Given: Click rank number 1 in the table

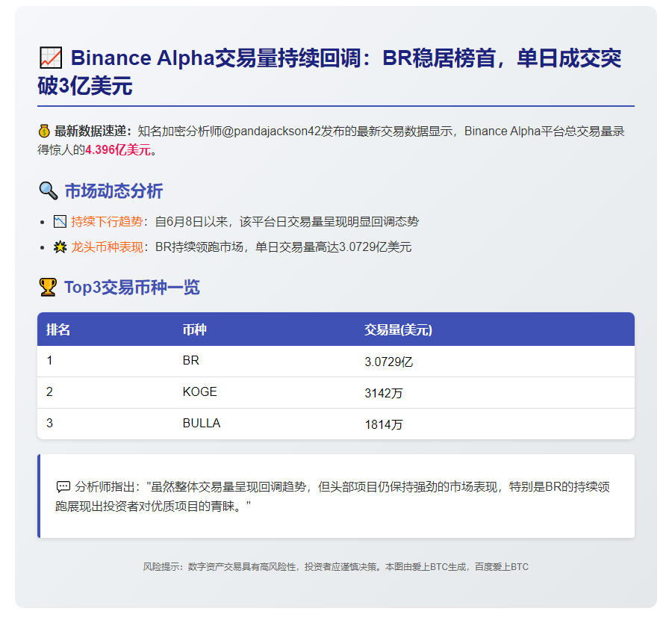Looking at the screenshot, I should pos(50,361).
